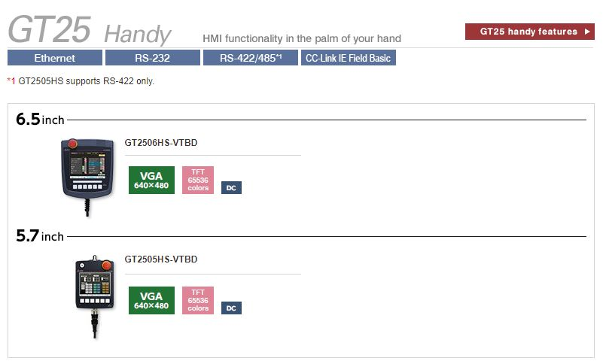603x364 pixels.
Task: Click the 5.7 inch section heading
Action: [40, 236]
